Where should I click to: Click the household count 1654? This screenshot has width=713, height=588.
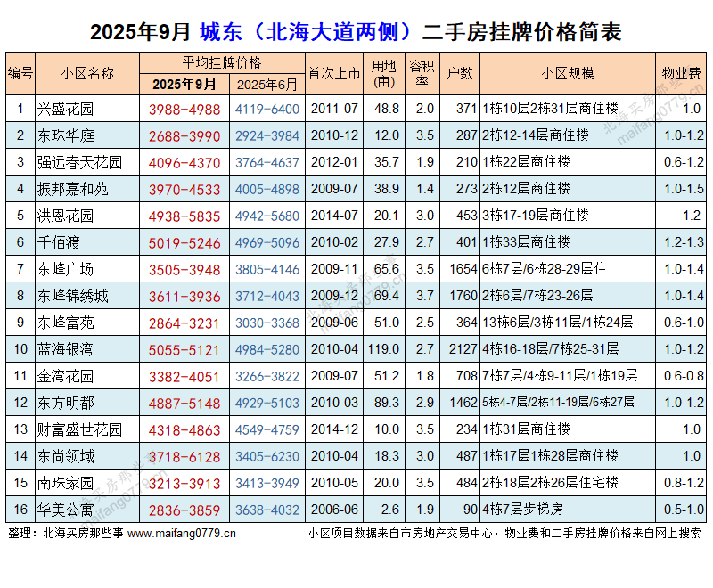pos(463,269)
